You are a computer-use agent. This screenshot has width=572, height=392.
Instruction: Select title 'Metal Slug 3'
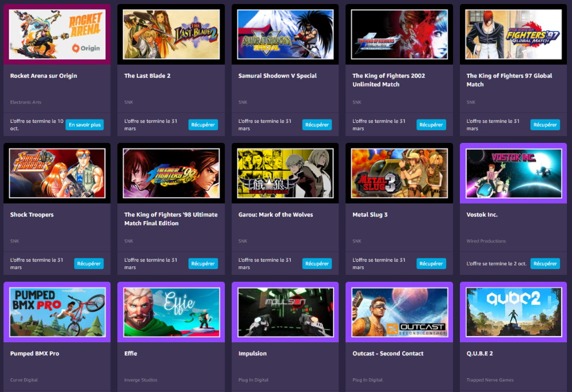[x=370, y=215]
